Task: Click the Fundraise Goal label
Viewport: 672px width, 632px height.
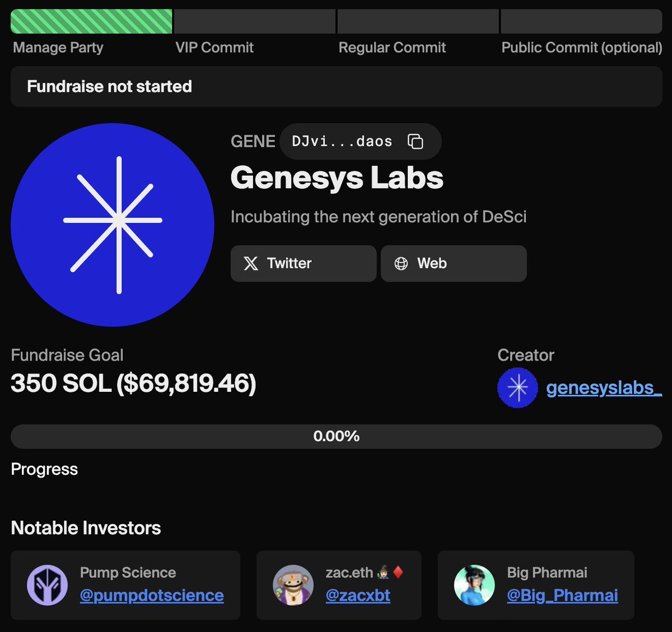Action: click(67, 355)
